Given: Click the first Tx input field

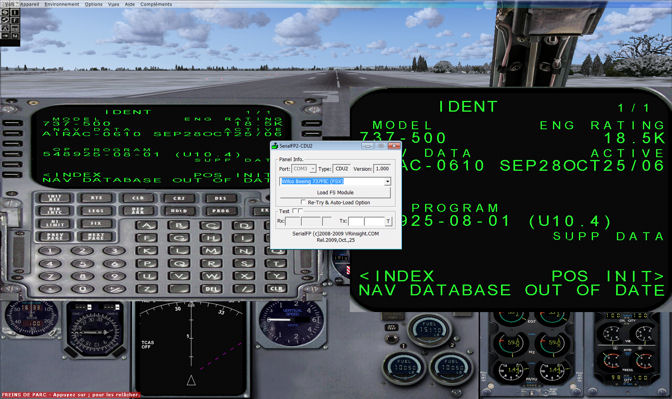Looking at the screenshot, I should (356, 221).
